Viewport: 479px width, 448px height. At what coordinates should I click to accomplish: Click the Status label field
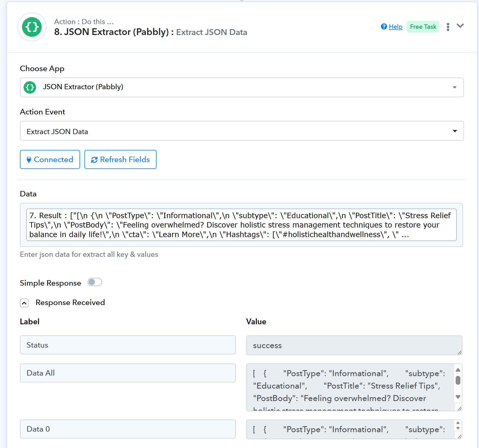pos(128,345)
